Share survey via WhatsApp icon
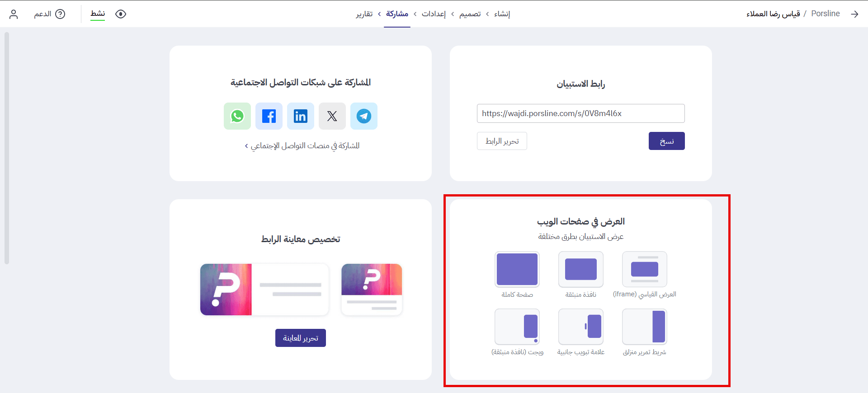This screenshot has height=393, width=868. tap(237, 116)
